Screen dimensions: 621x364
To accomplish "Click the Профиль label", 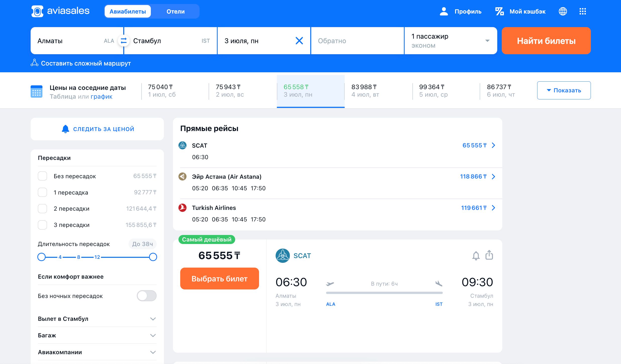I will [x=468, y=12].
